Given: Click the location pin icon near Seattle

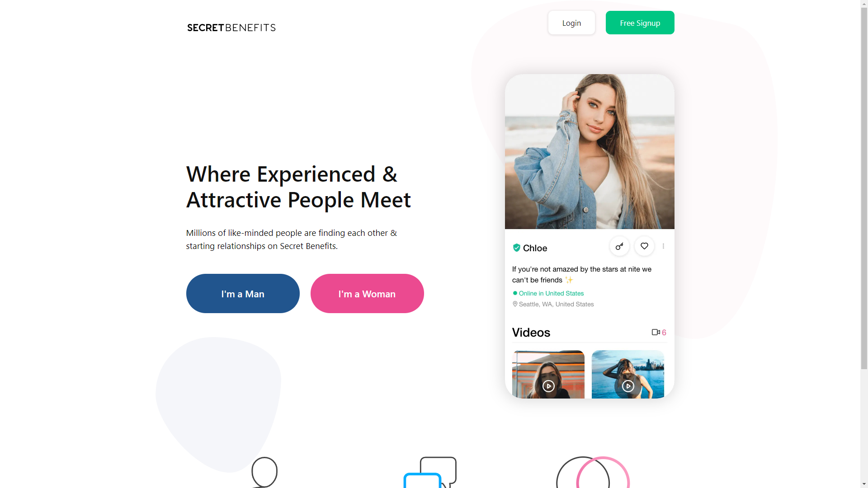Looking at the screenshot, I should [515, 304].
